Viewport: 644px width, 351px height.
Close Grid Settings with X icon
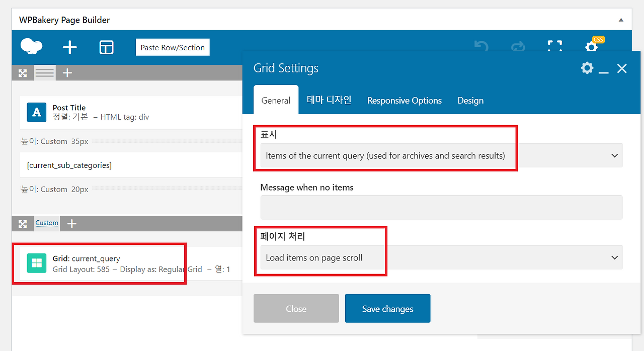pyautogui.click(x=622, y=68)
